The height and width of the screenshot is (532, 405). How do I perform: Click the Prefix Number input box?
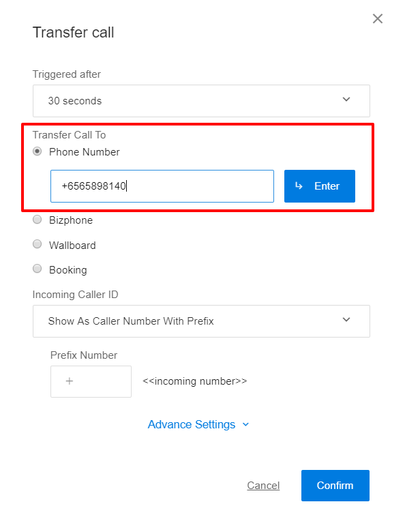91,381
